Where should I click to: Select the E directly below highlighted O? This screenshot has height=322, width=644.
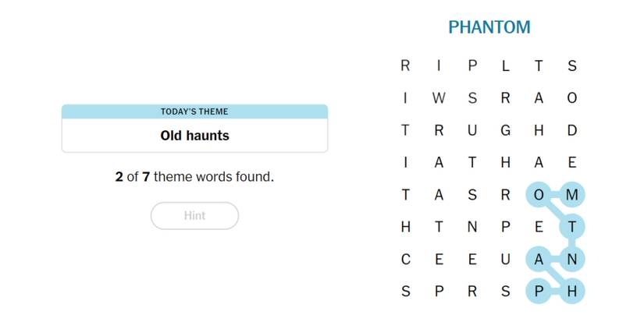[539, 227]
